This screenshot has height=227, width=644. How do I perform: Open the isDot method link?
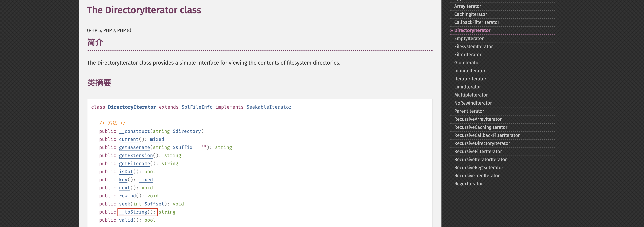pos(126,172)
